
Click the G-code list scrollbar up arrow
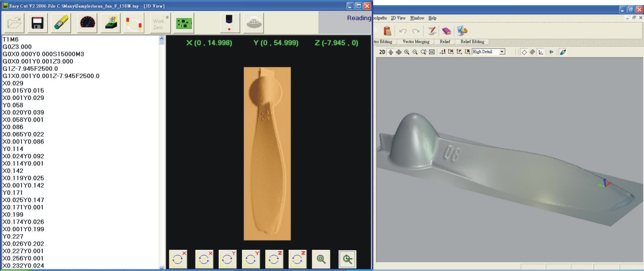161,39
